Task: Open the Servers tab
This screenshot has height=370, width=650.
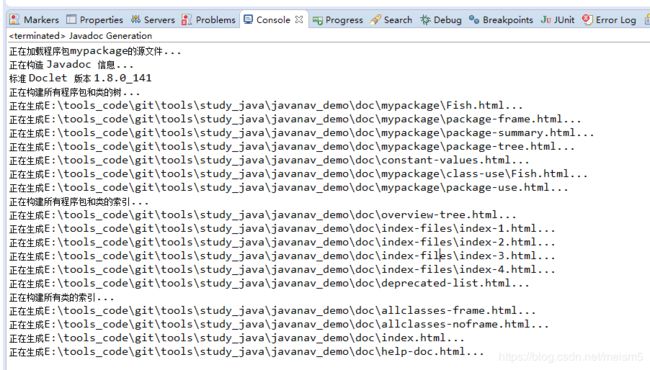Action: pyautogui.click(x=153, y=20)
